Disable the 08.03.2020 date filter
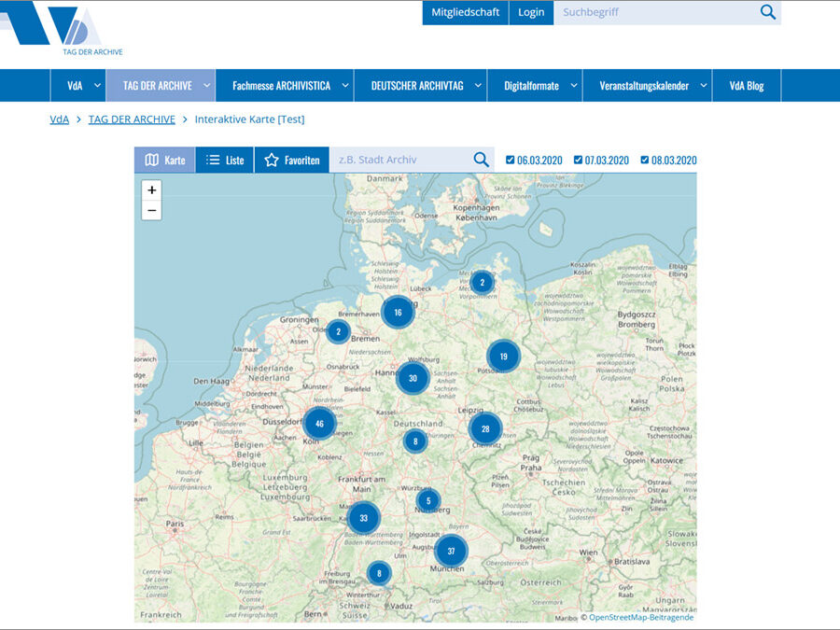The image size is (840, 630). (645, 160)
